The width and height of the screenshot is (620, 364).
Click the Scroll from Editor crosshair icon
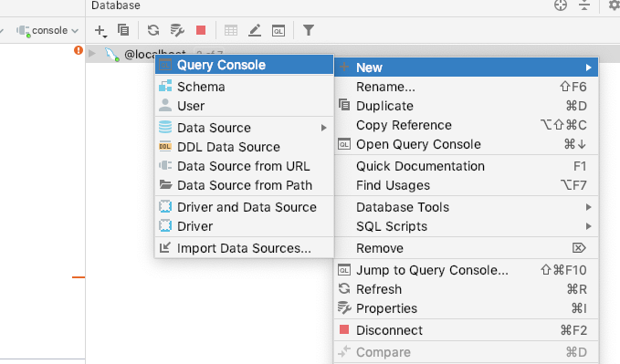(x=561, y=5)
